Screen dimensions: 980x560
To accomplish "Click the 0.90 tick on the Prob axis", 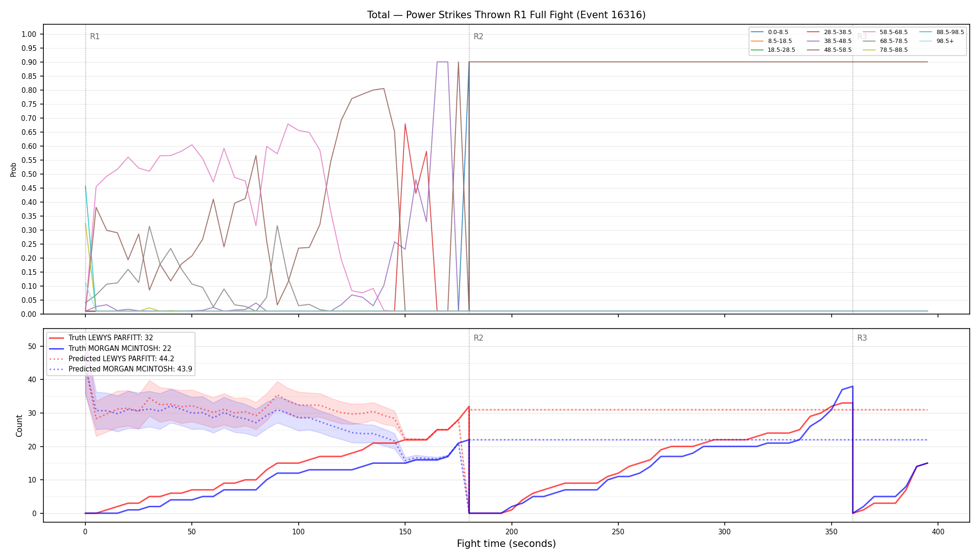I will click(29, 62).
